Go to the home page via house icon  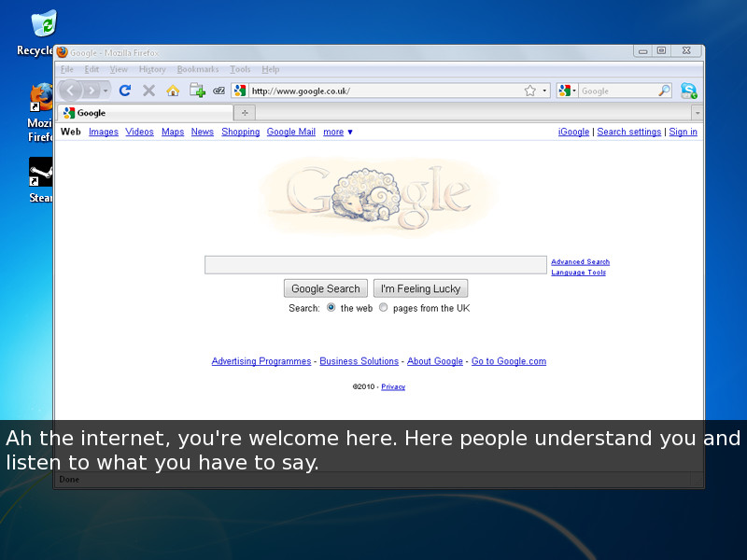(x=173, y=90)
